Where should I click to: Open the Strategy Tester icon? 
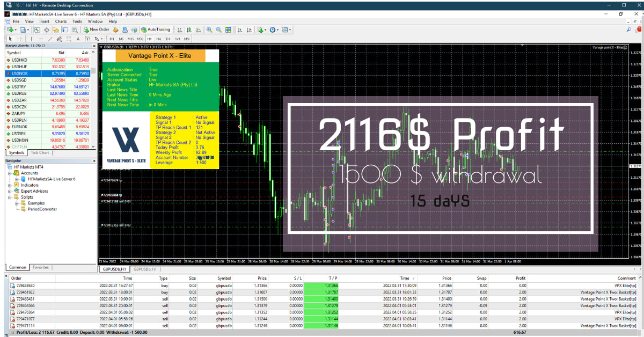pos(74,30)
